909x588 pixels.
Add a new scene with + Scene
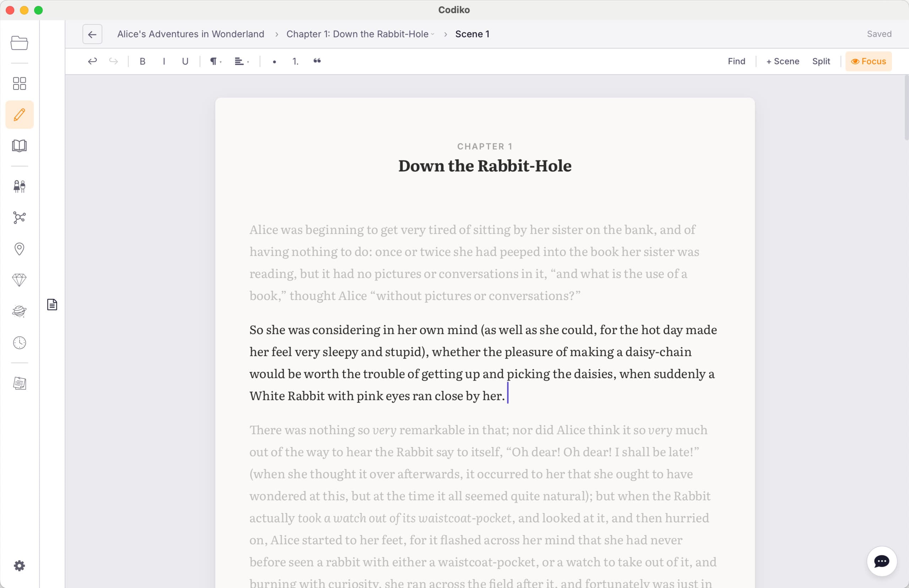click(783, 61)
